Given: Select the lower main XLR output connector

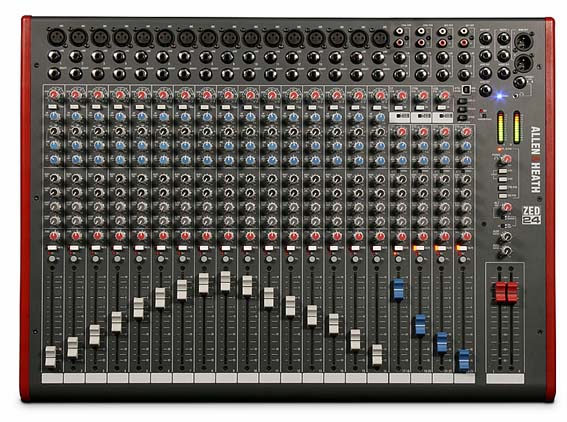Looking at the screenshot, I should pos(523,64).
